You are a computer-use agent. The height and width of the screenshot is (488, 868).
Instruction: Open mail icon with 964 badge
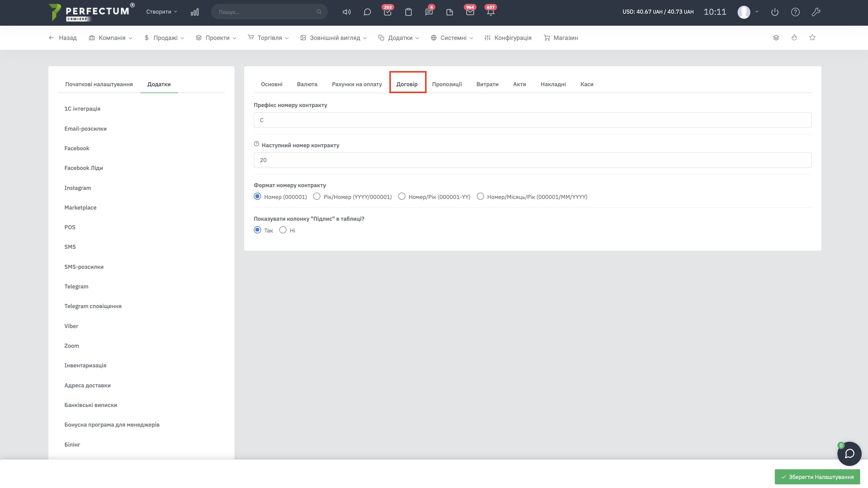[x=470, y=12]
